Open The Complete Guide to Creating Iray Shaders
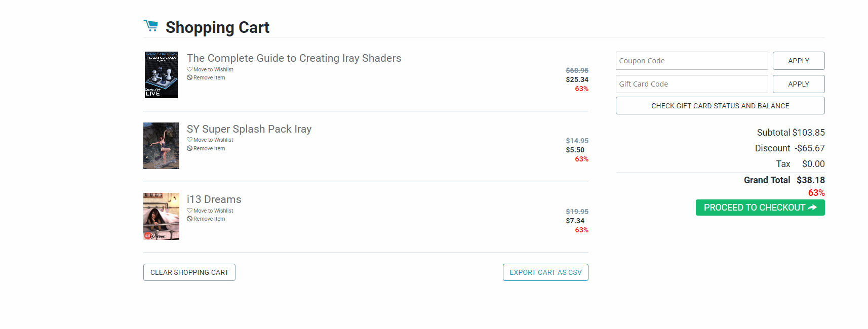The width and height of the screenshot is (868, 329). 294,58
